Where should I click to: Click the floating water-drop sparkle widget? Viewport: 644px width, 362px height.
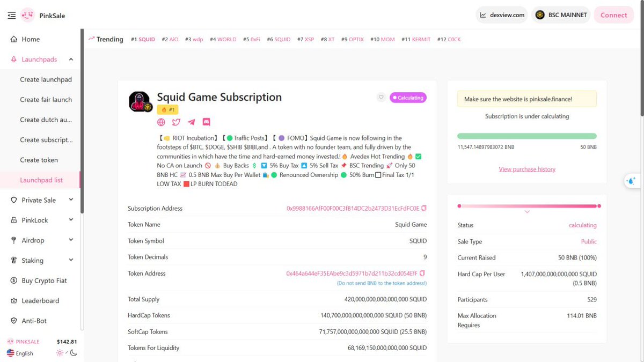(631, 181)
